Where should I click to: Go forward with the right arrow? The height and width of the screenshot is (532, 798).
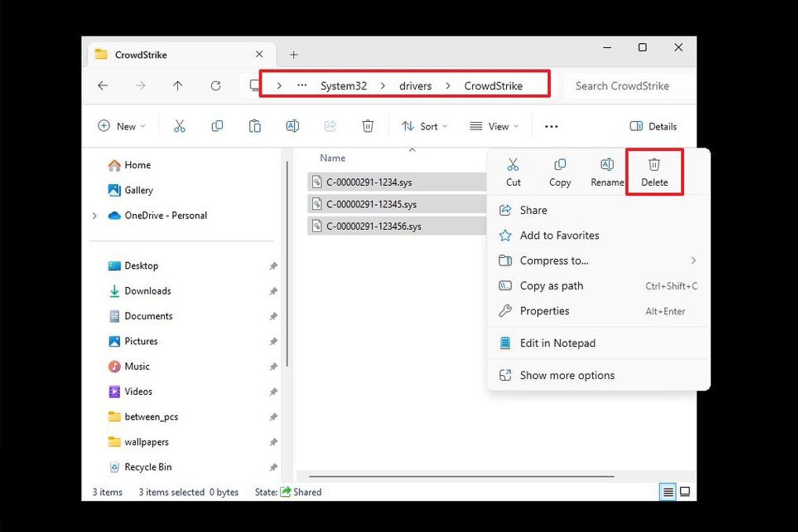coord(140,86)
